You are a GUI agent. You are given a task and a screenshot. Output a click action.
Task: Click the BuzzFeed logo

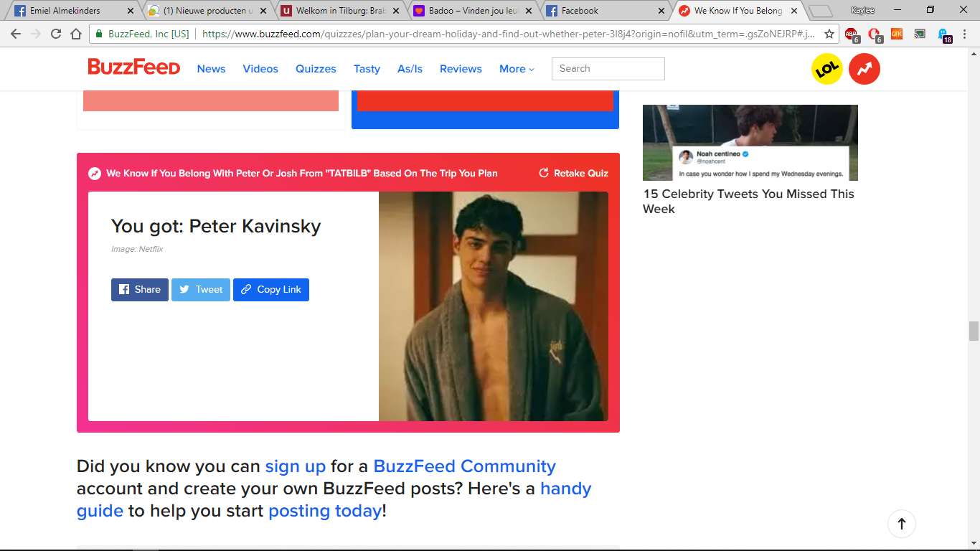tap(134, 67)
